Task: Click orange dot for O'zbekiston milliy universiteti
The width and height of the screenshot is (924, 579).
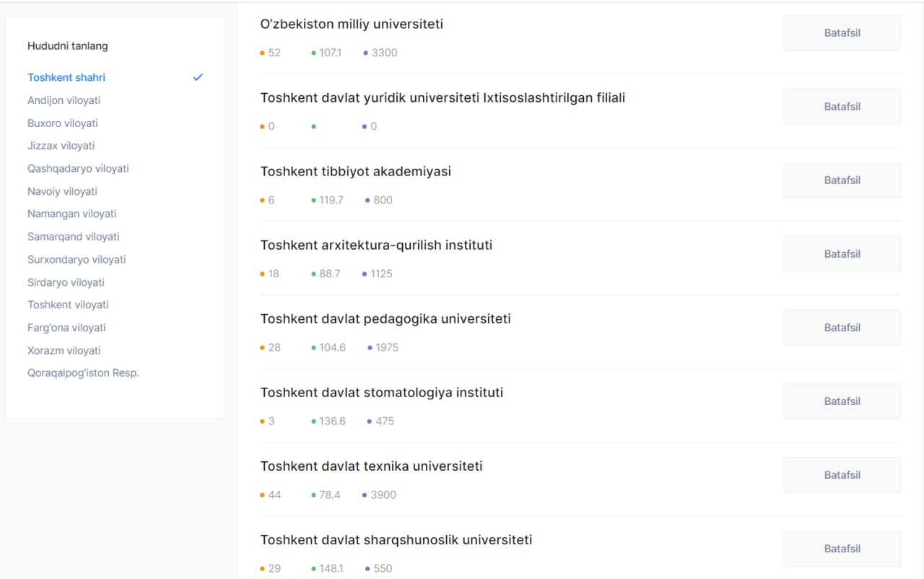Action: pos(263,53)
